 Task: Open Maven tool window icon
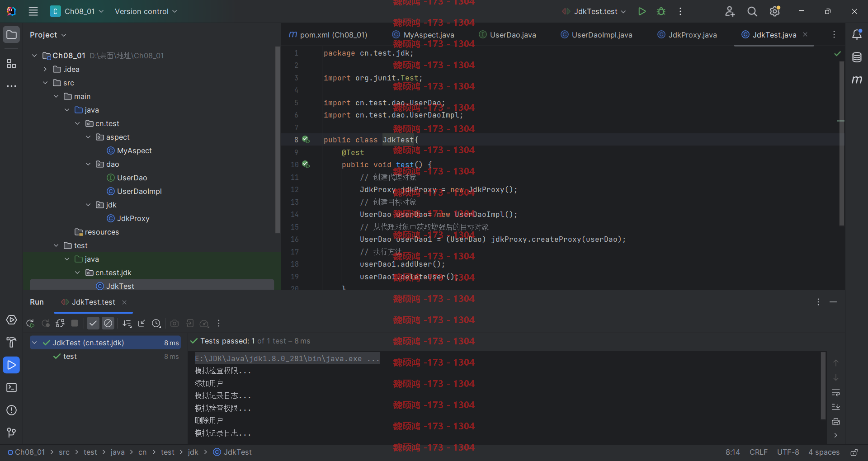coord(857,80)
